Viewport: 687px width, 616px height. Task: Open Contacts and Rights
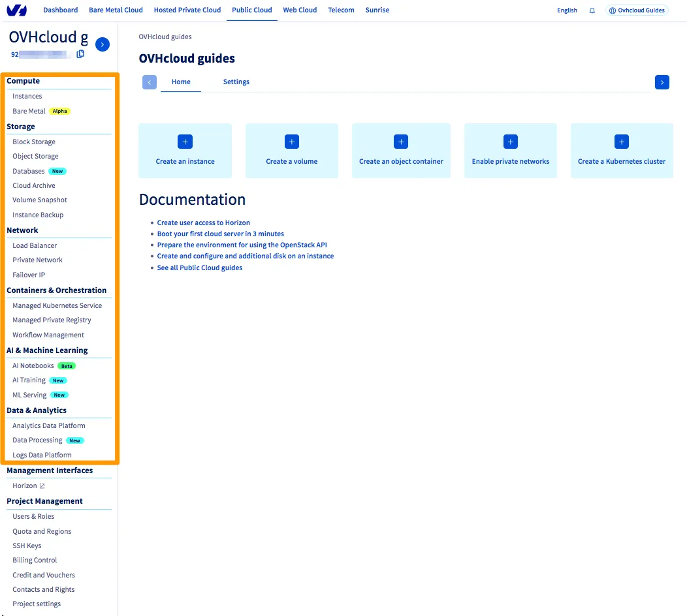tap(43, 589)
